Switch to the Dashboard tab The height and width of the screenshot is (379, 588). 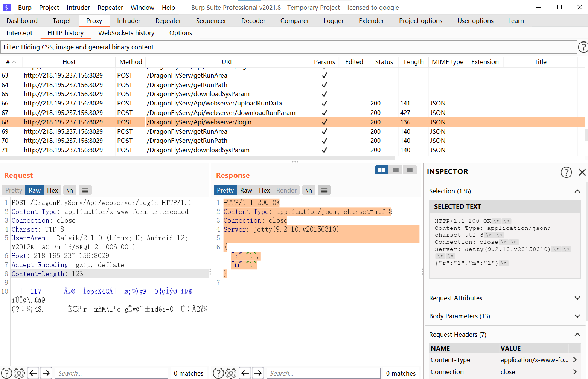coord(22,21)
